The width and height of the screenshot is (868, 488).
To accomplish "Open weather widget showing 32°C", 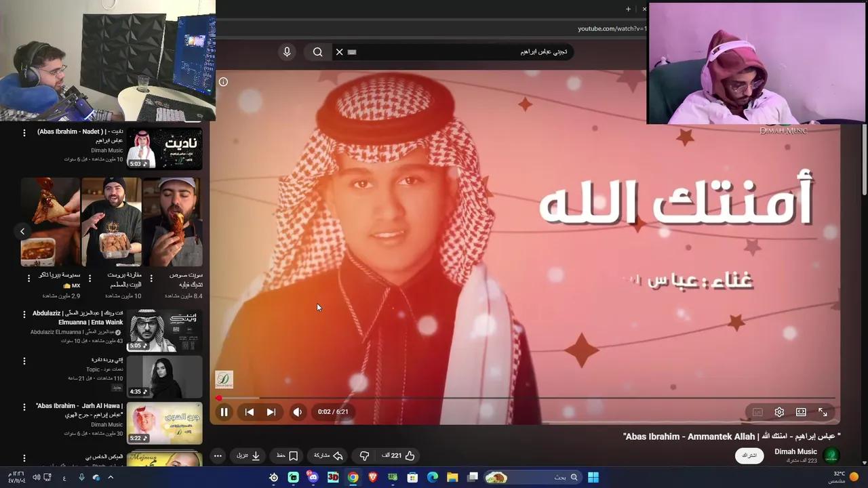I will pos(844,477).
